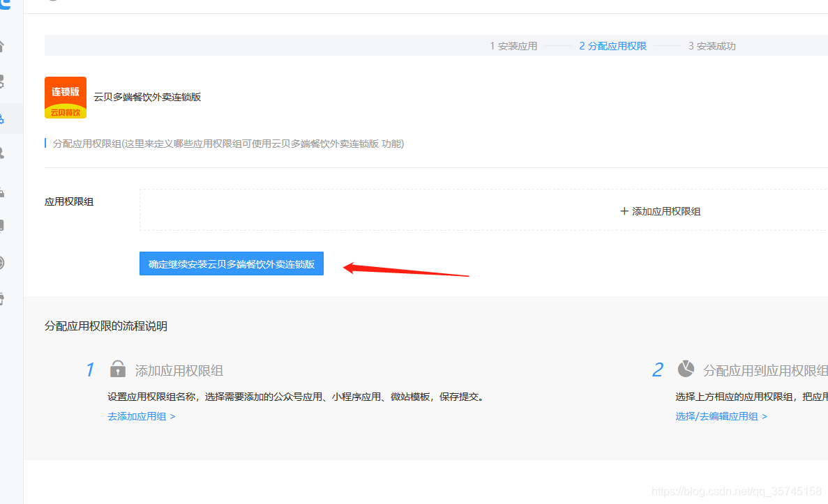Click 添加应用权限组 in the dashed box
Screen dimensions: 828x504
pos(666,212)
